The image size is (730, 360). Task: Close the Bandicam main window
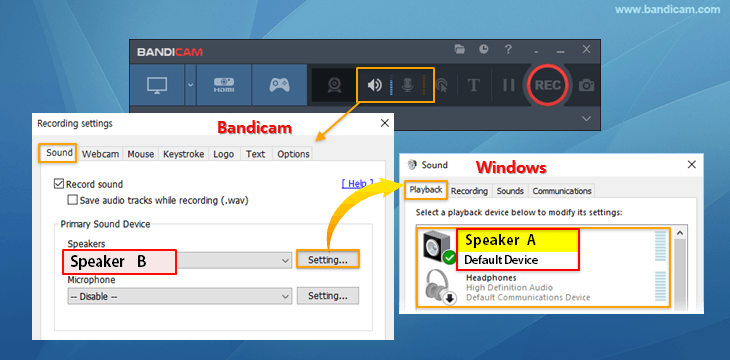(586, 49)
